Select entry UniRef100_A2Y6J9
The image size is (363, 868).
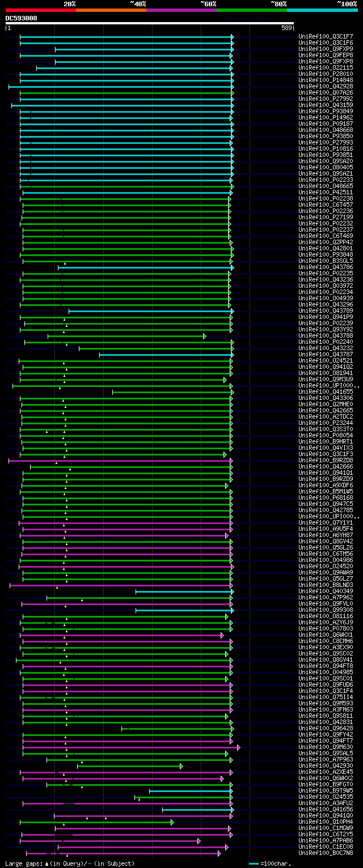[x=326, y=622]
